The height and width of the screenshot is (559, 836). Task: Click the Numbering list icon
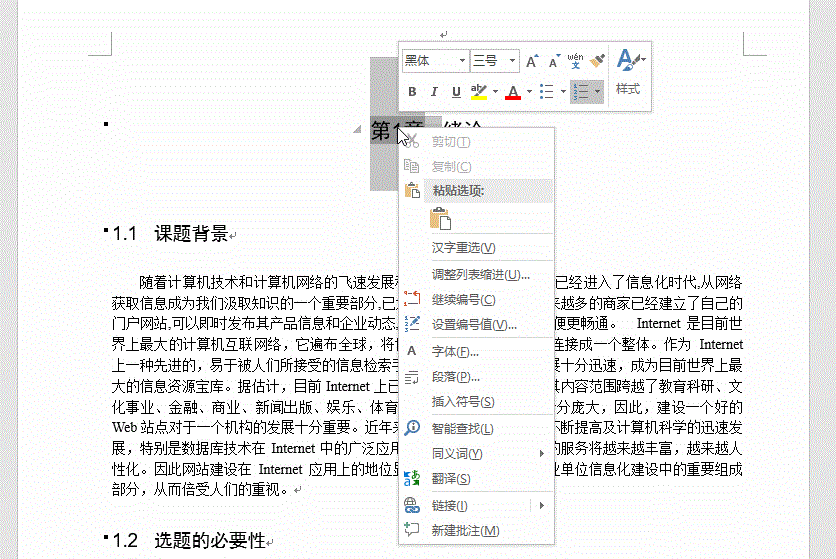pos(580,92)
